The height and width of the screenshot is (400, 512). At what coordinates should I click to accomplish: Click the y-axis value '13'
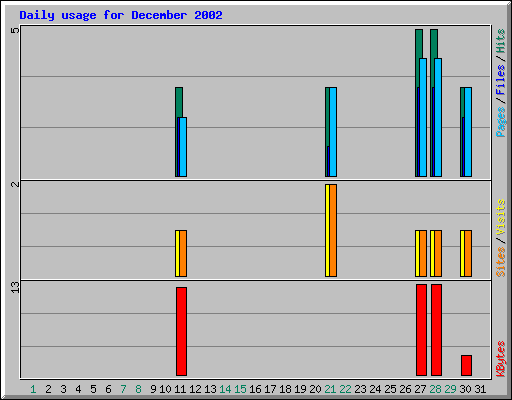[x=15, y=287]
